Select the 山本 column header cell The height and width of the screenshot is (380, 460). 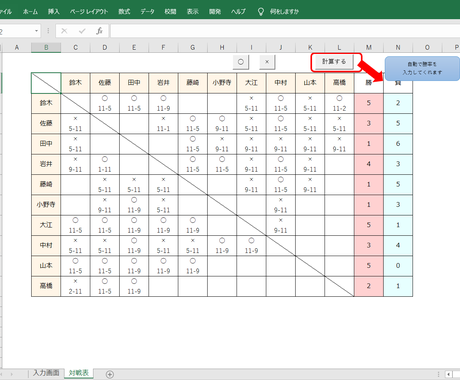[310, 83]
